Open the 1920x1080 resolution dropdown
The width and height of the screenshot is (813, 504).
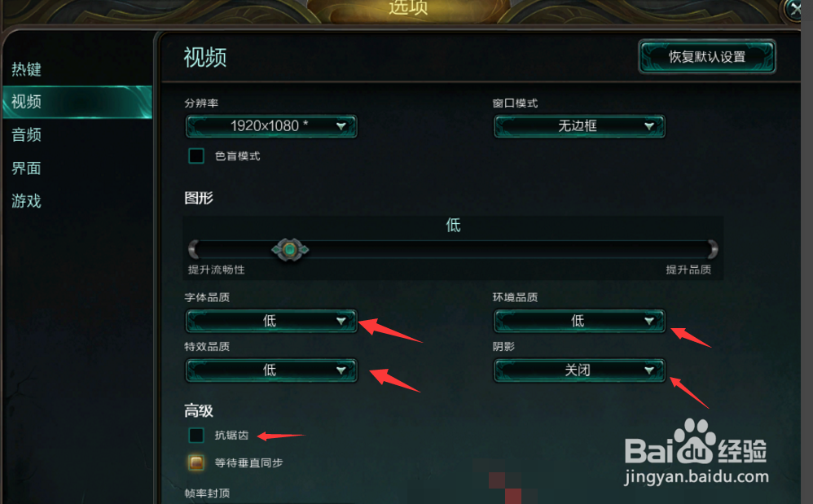[271, 126]
